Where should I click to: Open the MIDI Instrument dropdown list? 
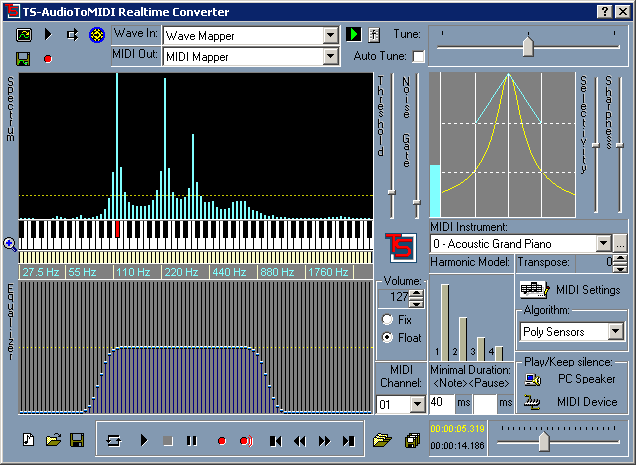point(603,243)
